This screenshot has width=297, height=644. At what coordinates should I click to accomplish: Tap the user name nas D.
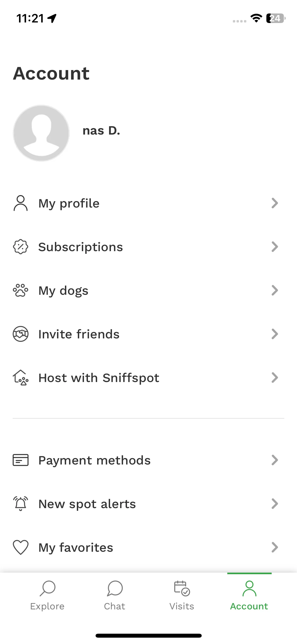tap(101, 131)
